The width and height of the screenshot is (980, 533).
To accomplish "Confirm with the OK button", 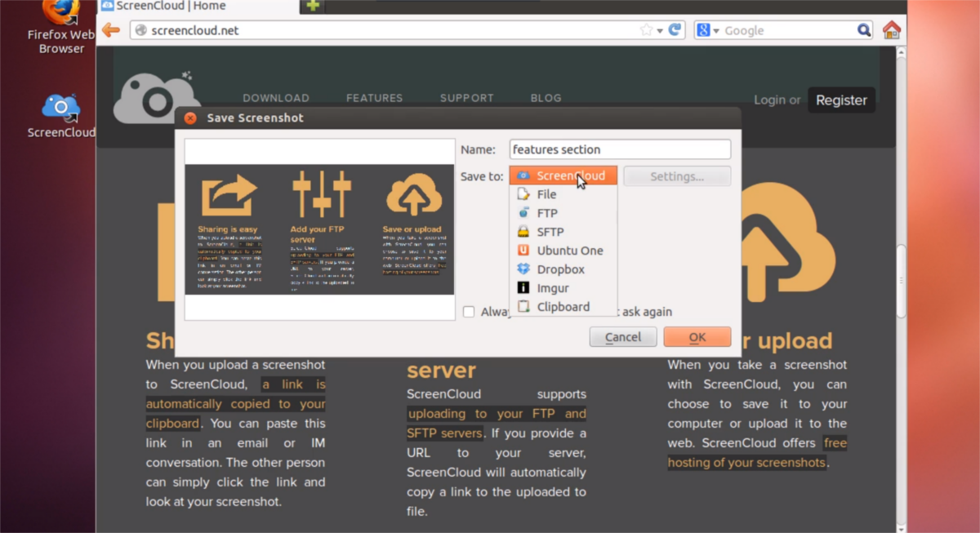I will [697, 337].
